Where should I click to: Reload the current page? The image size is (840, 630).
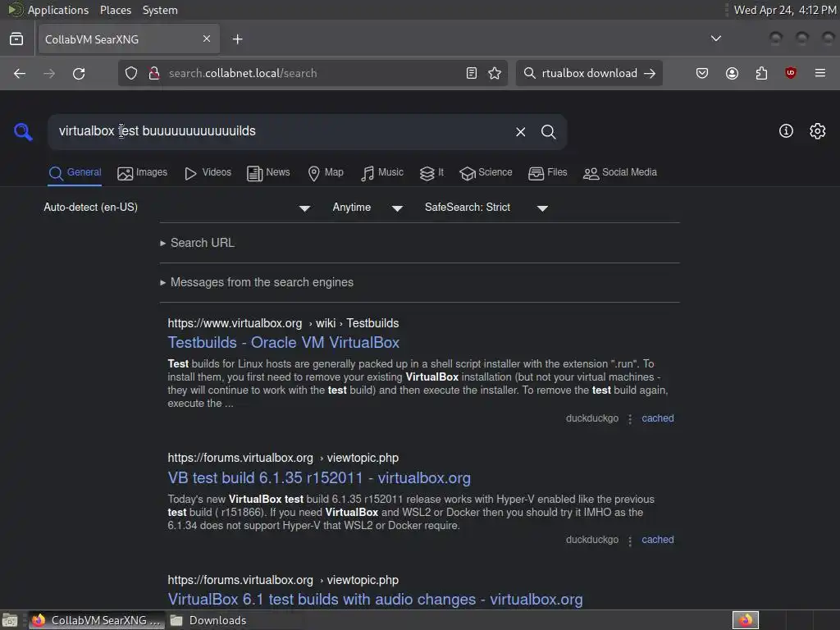(79, 73)
